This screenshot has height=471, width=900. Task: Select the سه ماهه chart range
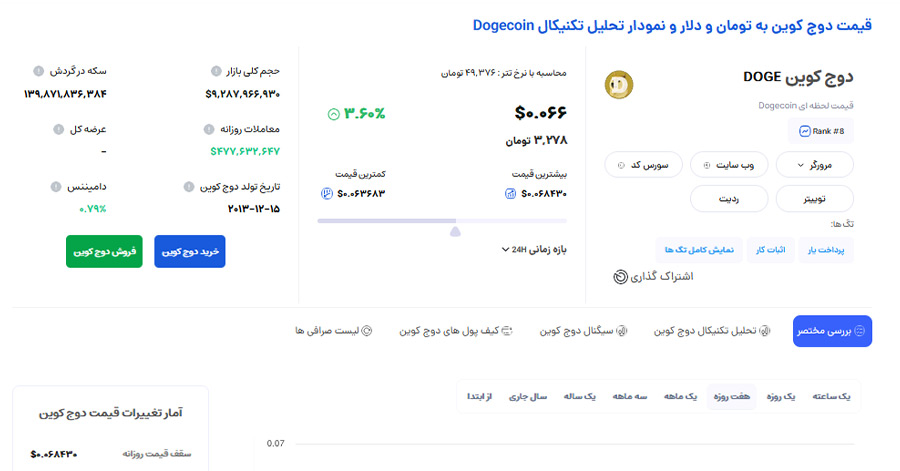pyautogui.click(x=630, y=396)
